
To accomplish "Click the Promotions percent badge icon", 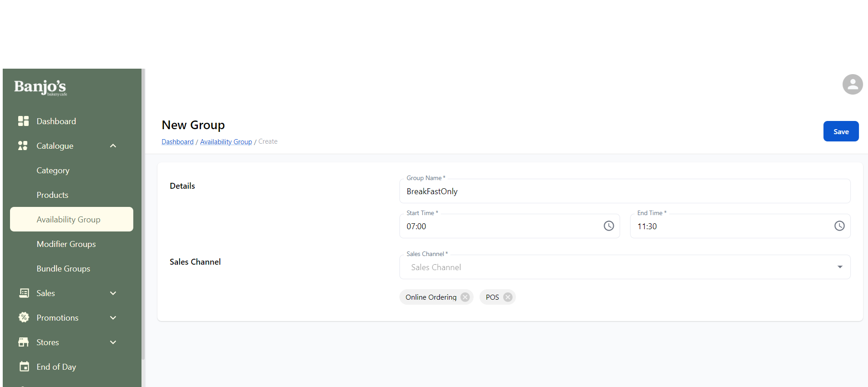I will click(x=23, y=317).
